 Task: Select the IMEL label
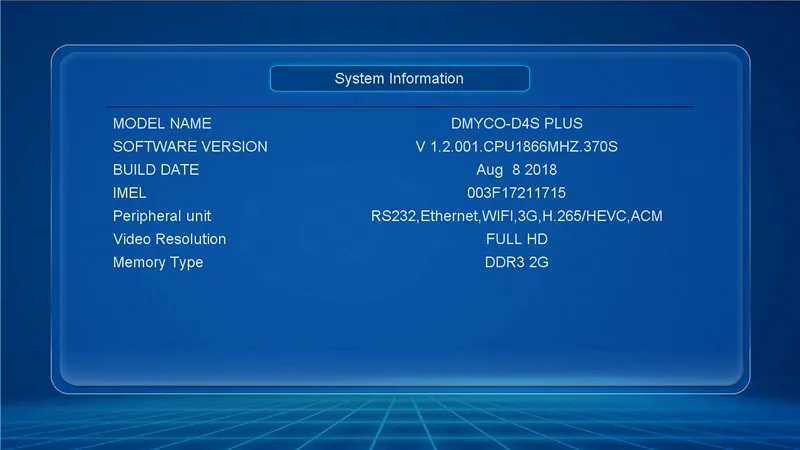click(x=129, y=193)
